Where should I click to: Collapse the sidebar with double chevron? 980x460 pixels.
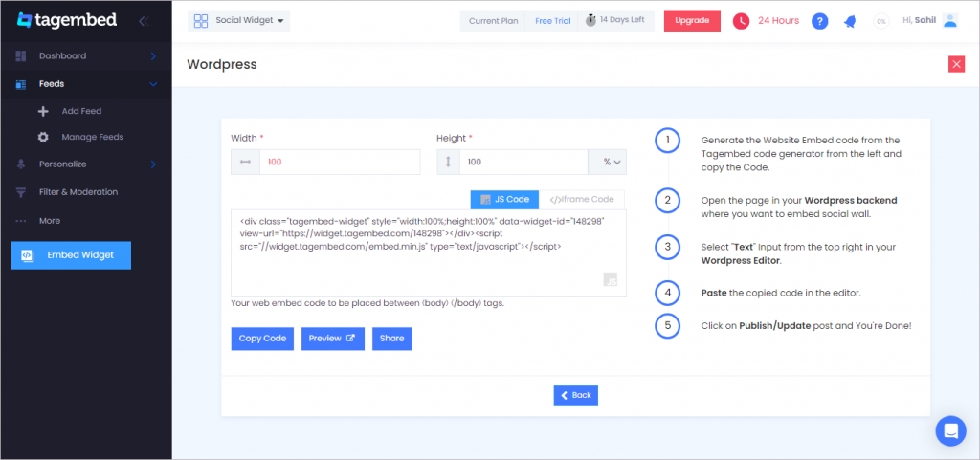(144, 21)
